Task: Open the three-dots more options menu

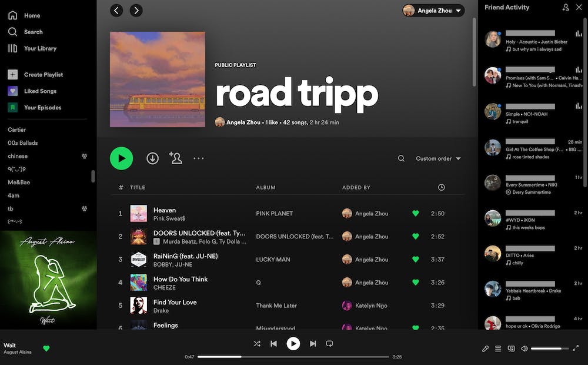Action: (198, 158)
